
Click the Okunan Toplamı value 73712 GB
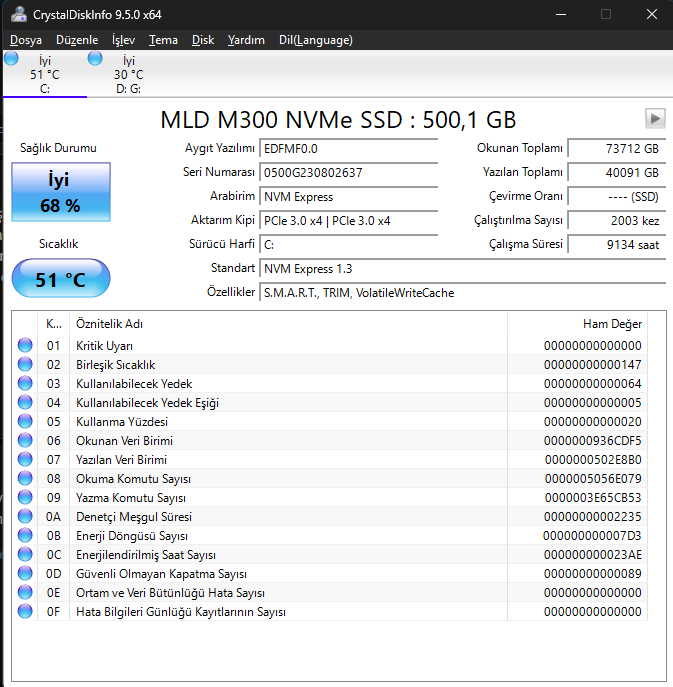pyautogui.click(x=617, y=149)
